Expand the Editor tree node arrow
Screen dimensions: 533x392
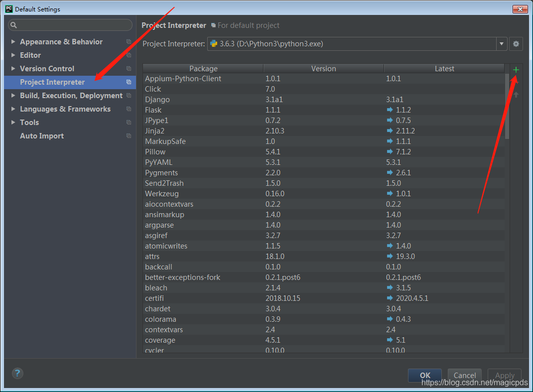(x=13, y=55)
